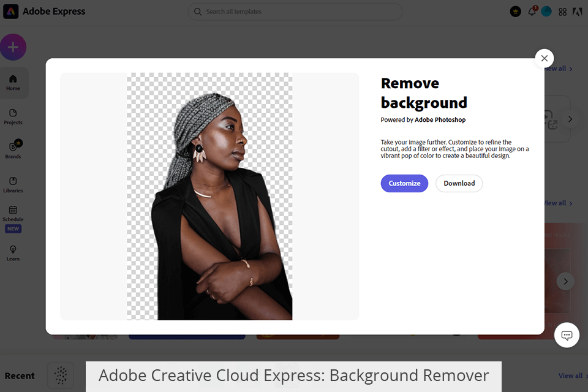Click the NEW badge under Schedule
Screen dimensions: 588x392
point(13,229)
